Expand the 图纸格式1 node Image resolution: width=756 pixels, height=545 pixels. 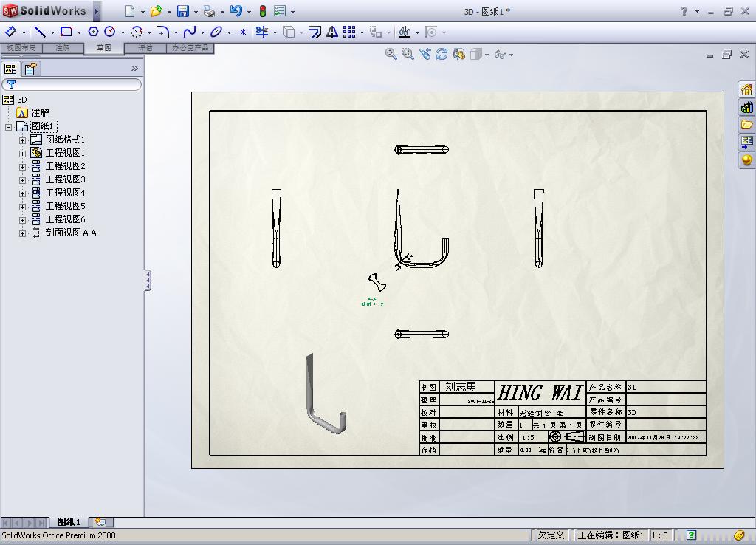22,140
